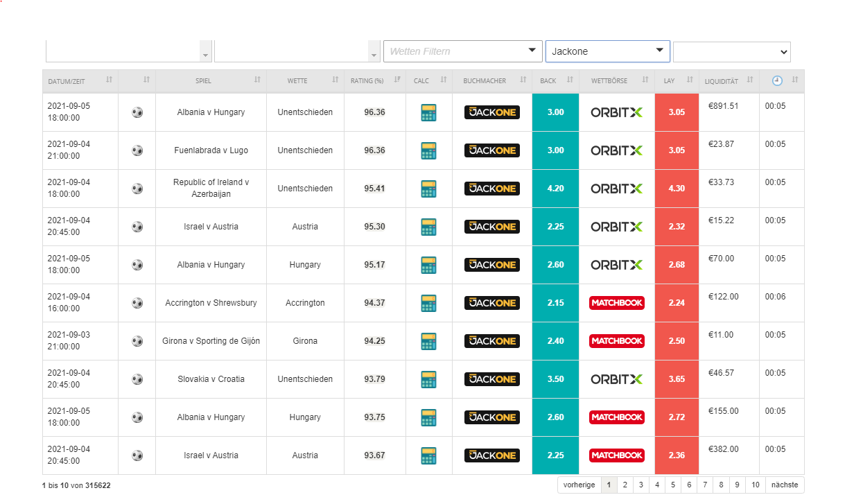
Task: Click Jackone logo in Accrington v Shrewsbury row
Action: tap(492, 303)
